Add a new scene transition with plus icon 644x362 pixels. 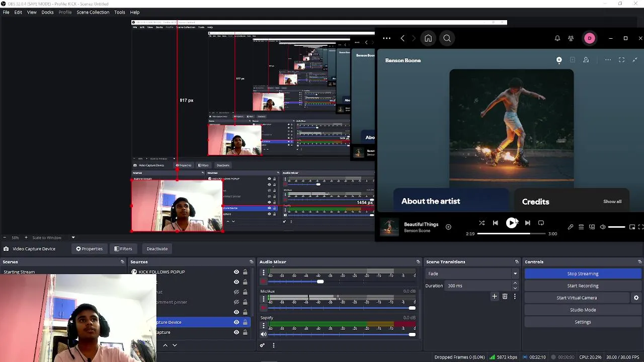[495, 297]
